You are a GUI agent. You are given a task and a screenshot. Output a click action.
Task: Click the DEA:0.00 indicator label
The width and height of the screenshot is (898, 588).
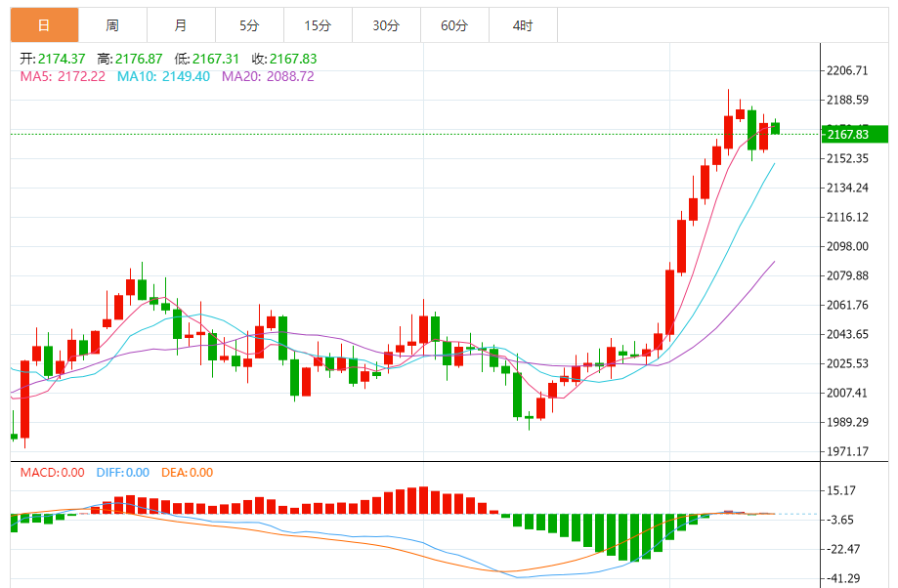pos(188,473)
